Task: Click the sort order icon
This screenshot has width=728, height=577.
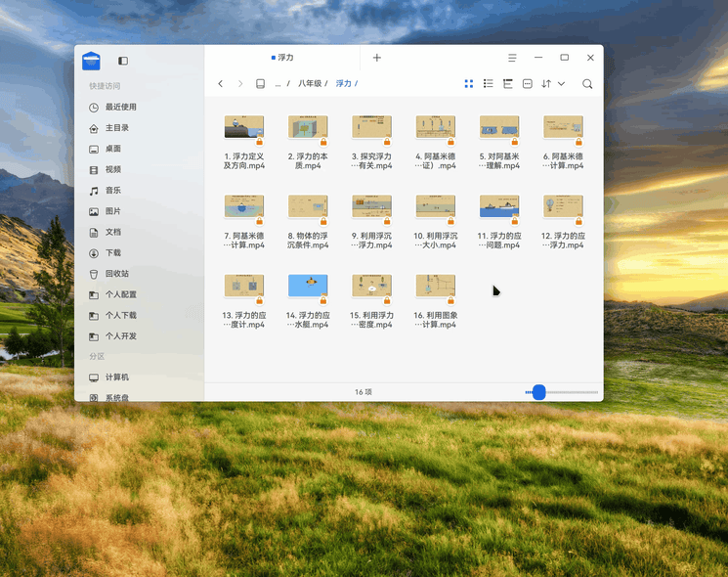Action: point(546,84)
